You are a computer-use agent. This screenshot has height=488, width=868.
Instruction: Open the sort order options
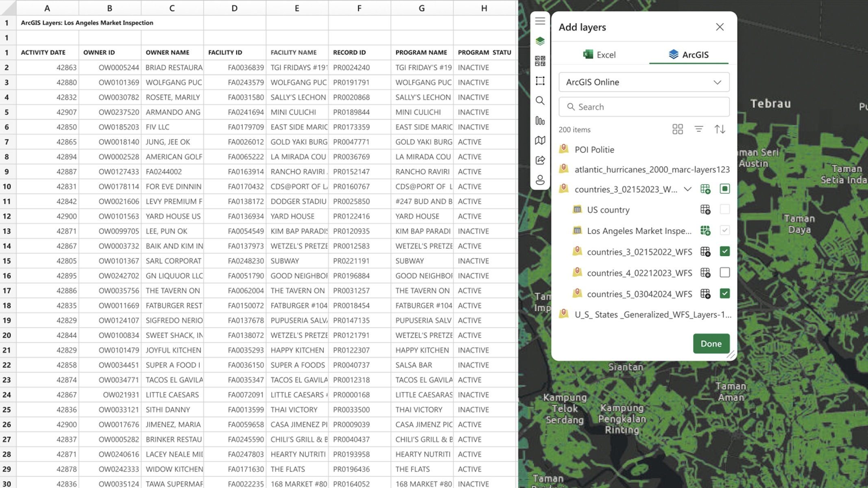[x=720, y=129]
